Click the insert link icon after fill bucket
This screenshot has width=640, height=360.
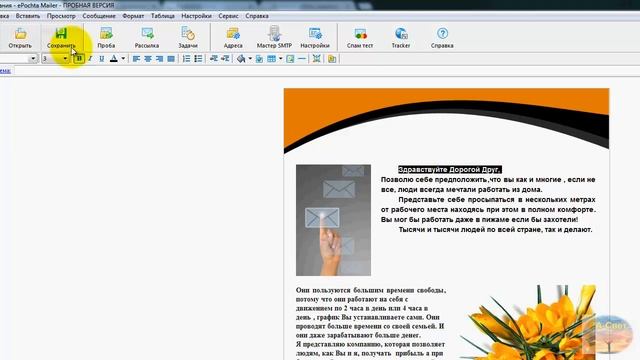(x=259, y=59)
